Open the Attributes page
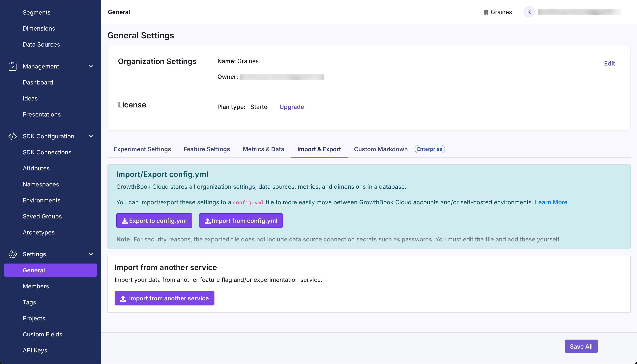Screen dimensions: 637x364 point(36,168)
